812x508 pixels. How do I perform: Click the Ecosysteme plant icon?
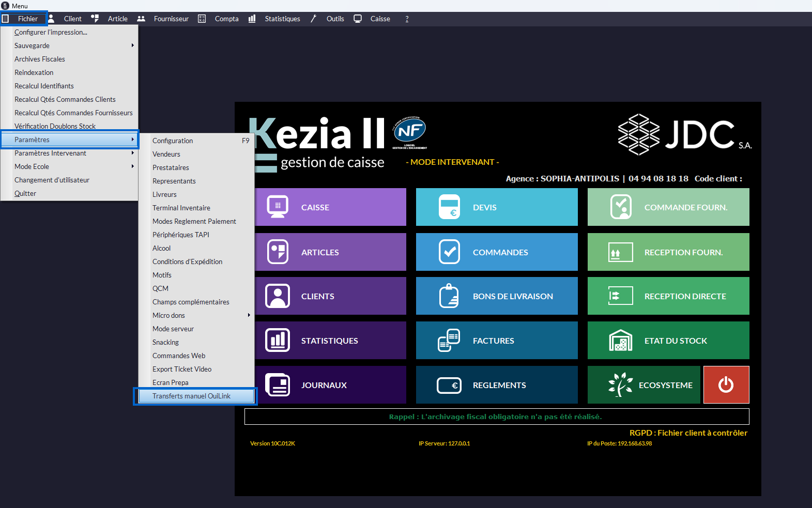point(620,384)
